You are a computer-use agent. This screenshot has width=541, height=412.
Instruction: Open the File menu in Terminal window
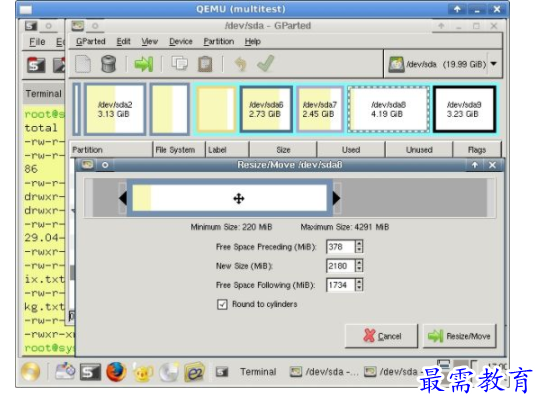click(37, 42)
